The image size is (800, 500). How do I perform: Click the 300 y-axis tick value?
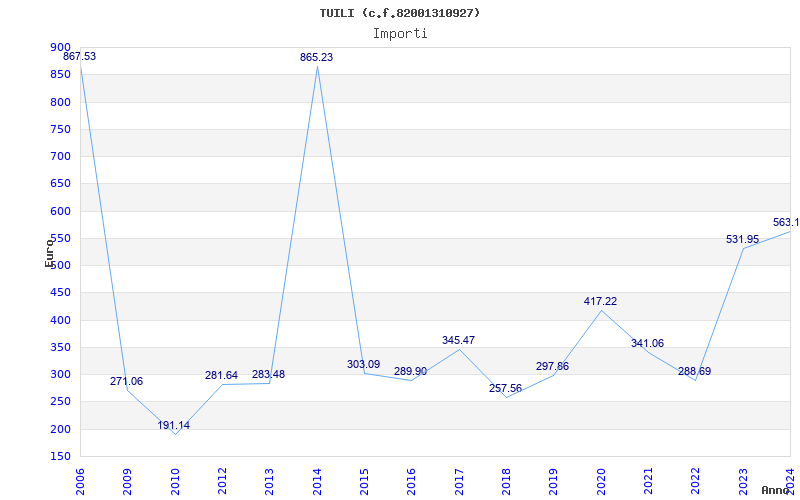coord(60,374)
